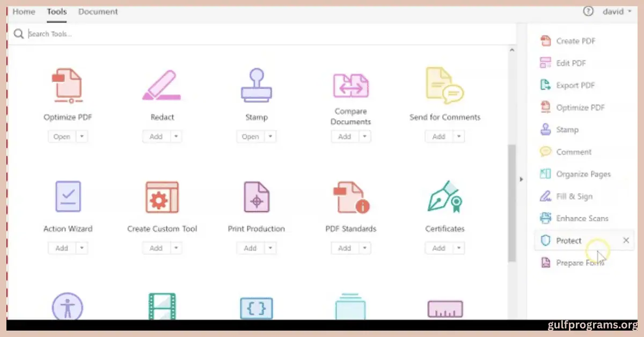Click the Create Custom Tool icon
The image size is (644, 337).
(162, 196)
